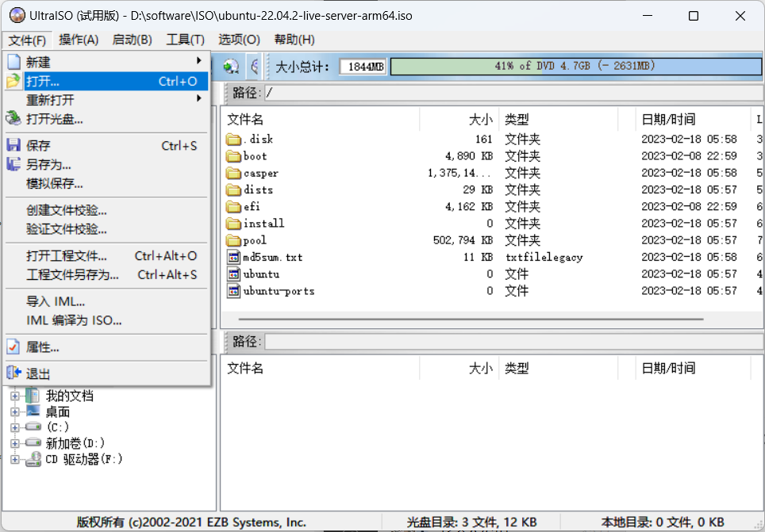The image size is (765, 532).
Task: Click the file icon of md5sum.txt
Action: point(233,257)
